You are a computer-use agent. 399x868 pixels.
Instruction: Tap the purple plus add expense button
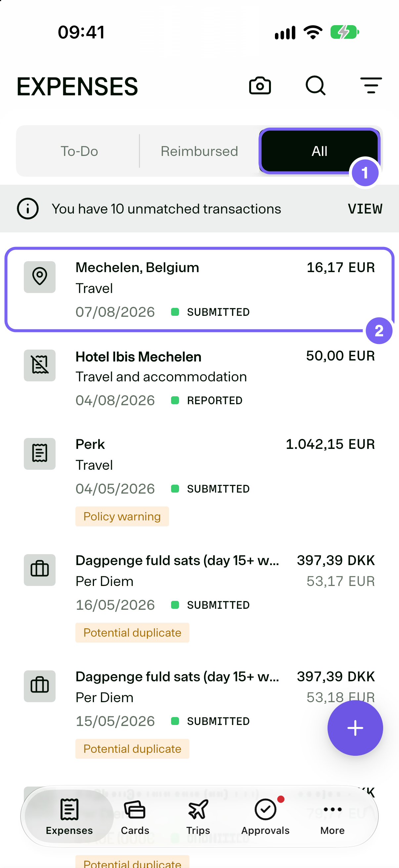coord(355,728)
